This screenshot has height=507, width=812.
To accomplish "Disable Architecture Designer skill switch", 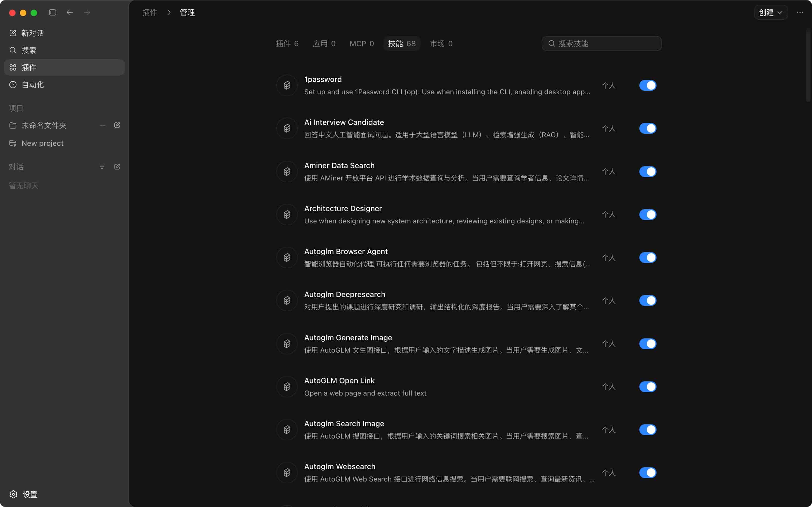I will tap(648, 215).
